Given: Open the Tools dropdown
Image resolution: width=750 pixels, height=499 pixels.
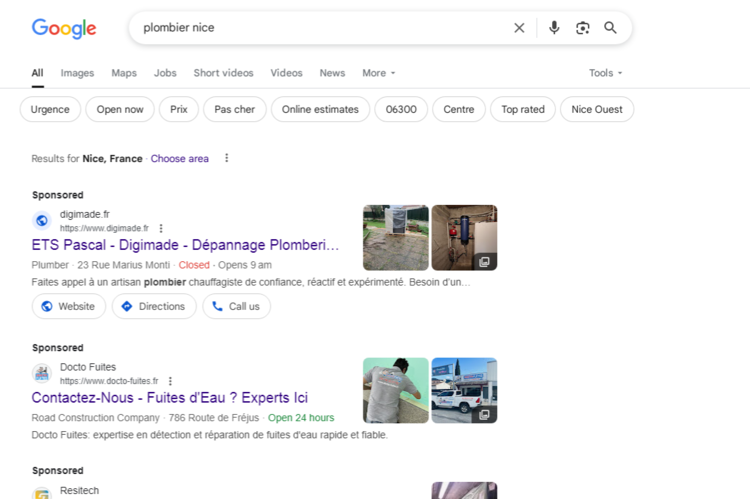Looking at the screenshot, I should (x=605, y=73).
